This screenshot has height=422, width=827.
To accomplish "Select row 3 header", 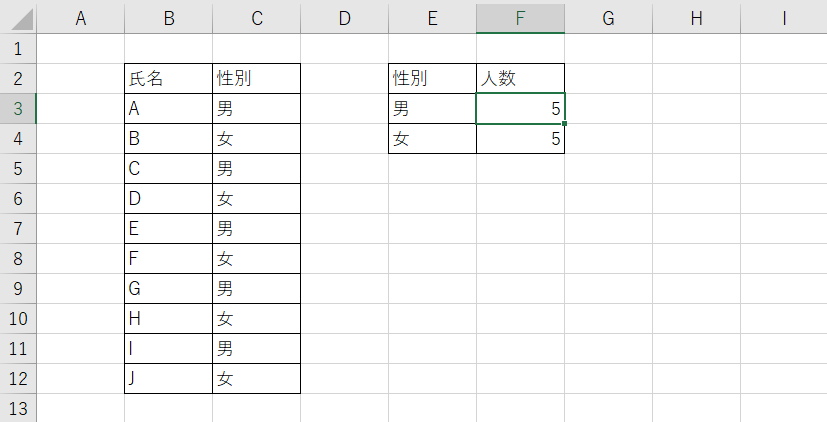I will pos(18,109).
